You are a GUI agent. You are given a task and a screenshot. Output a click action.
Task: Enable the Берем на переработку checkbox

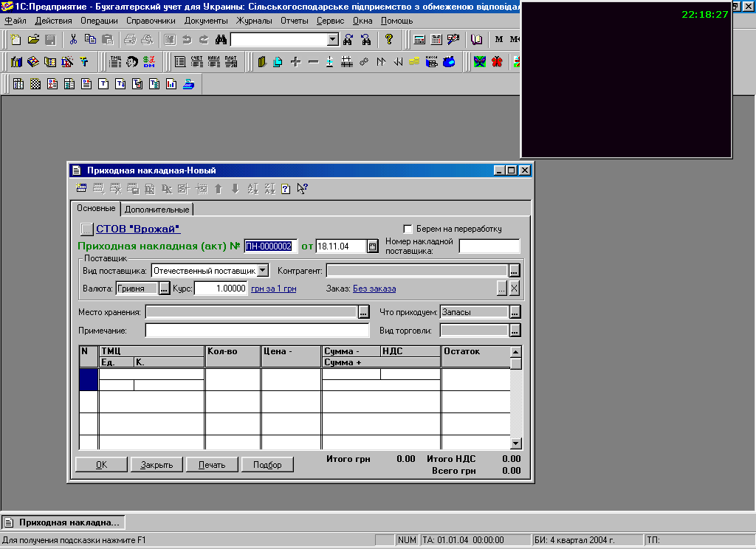click(x=408, y=229)
